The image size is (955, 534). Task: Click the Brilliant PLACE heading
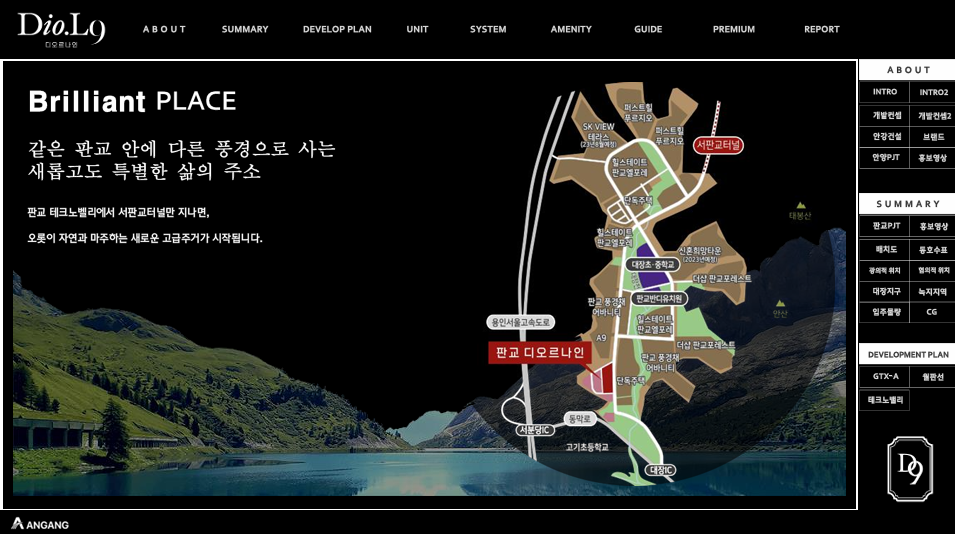(132, 101)
